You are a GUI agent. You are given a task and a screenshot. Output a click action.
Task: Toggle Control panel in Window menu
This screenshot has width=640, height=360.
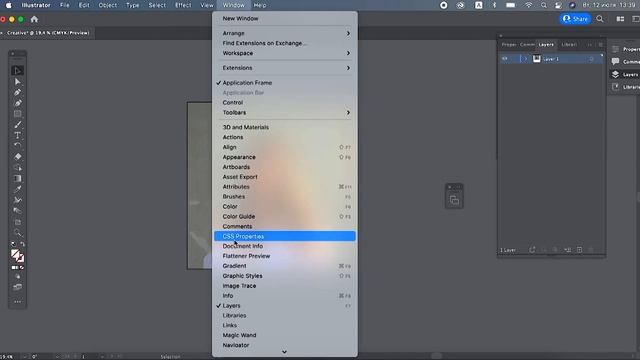pos(285,102)
